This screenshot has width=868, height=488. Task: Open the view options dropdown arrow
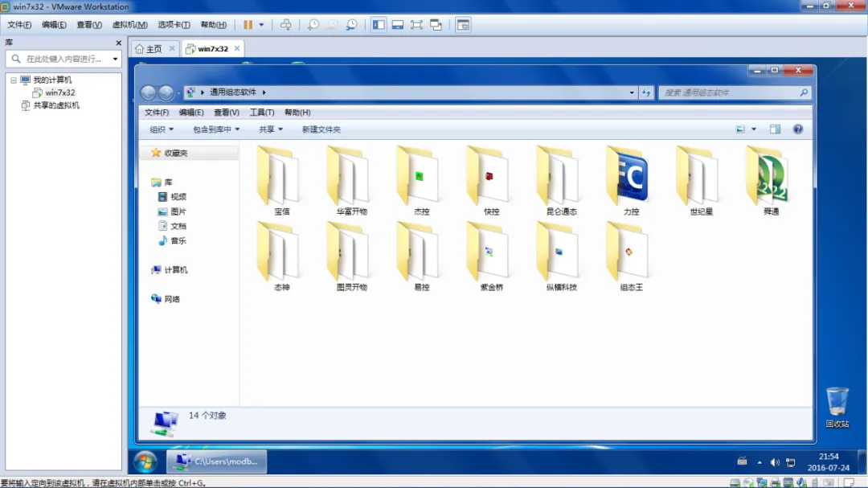(x=753, y=129)
